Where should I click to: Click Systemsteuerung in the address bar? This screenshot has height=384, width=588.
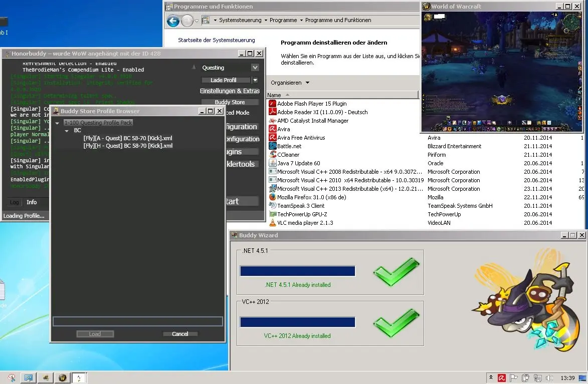click(x=240, y=20)
